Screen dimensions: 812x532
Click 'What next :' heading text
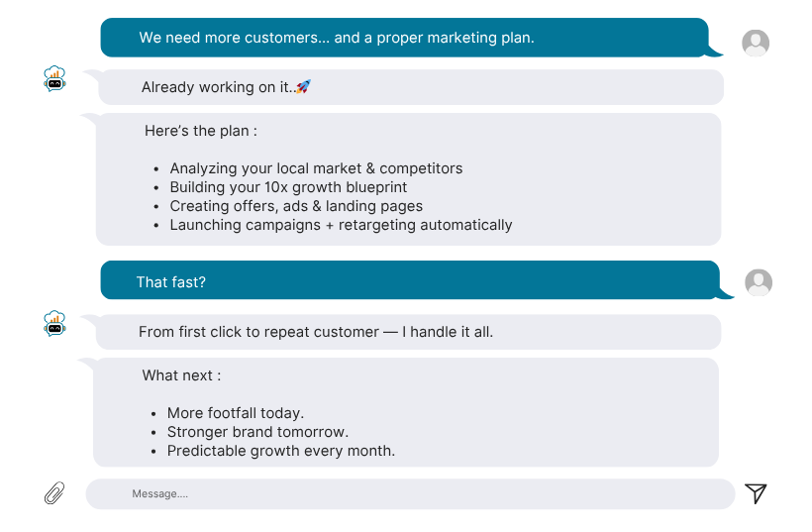(x=182, y=375)
